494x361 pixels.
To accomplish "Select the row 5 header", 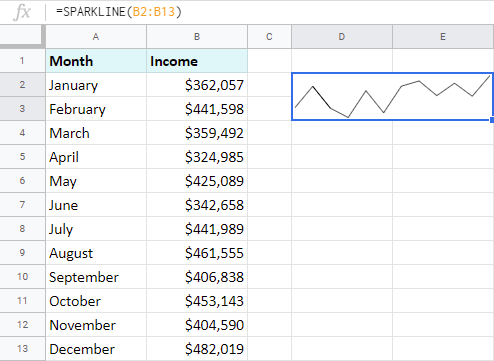I will 22,157.
